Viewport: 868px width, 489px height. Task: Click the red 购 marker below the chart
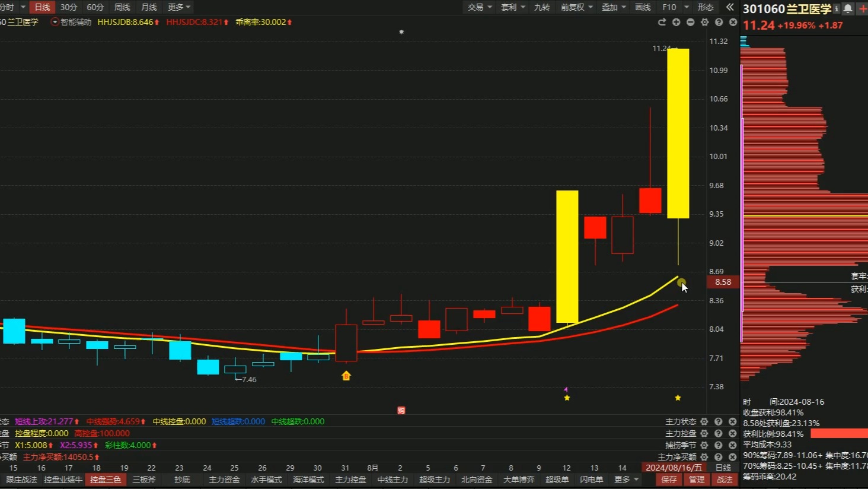[x=401, y=410]
